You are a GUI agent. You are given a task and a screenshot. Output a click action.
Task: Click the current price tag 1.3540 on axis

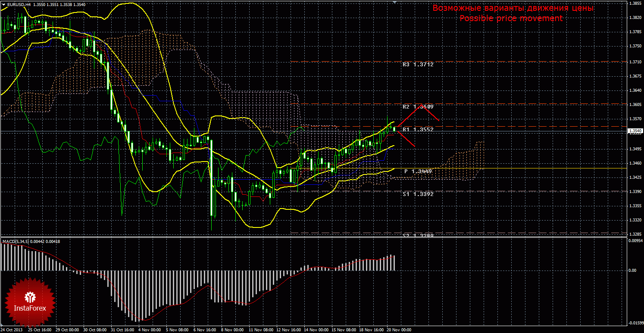pos(635,131)
